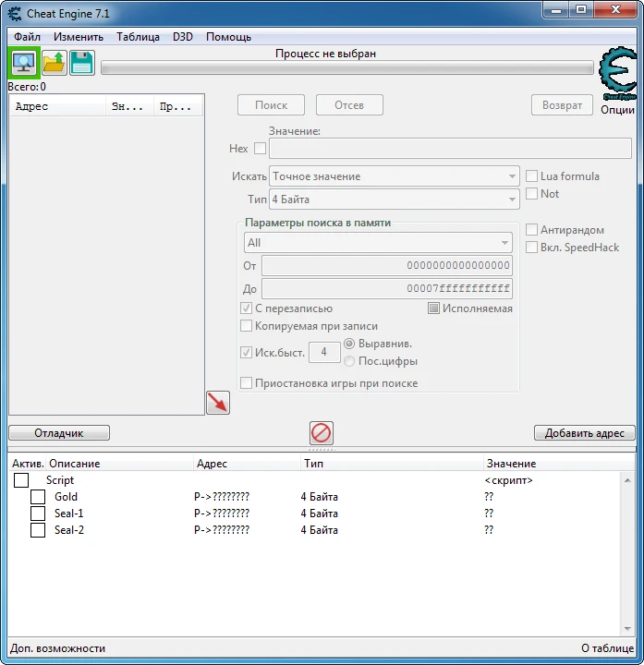Activate the Seal-1 entry checkbox

point(38,514)
